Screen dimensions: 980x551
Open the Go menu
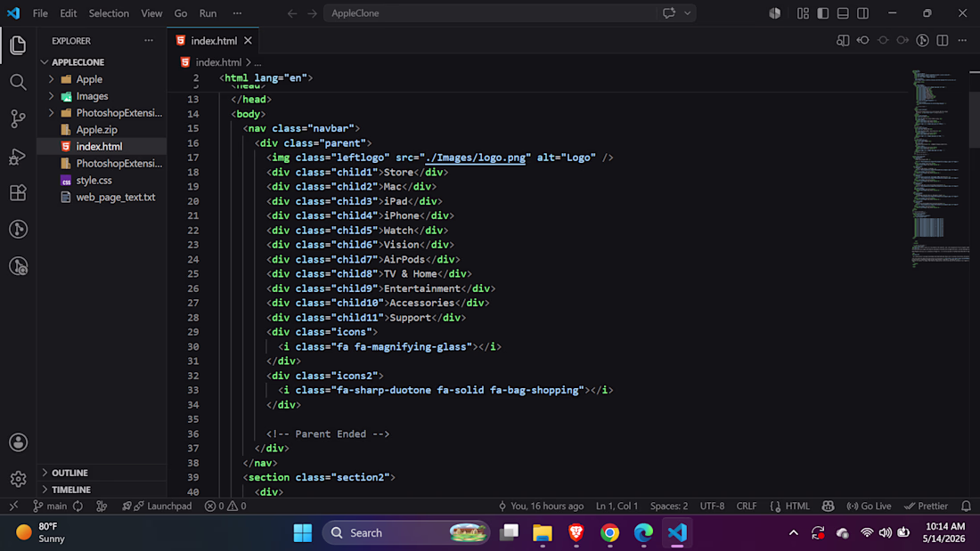pos(181,13)
